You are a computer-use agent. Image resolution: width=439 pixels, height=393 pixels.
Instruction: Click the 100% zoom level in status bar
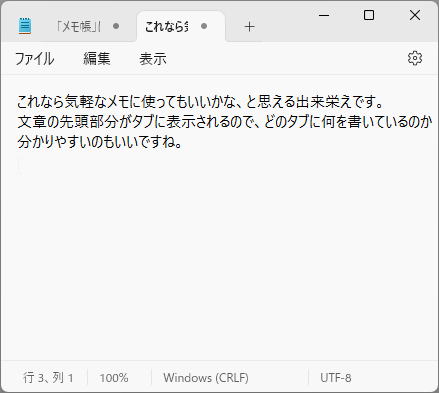(x=114, y=378)
